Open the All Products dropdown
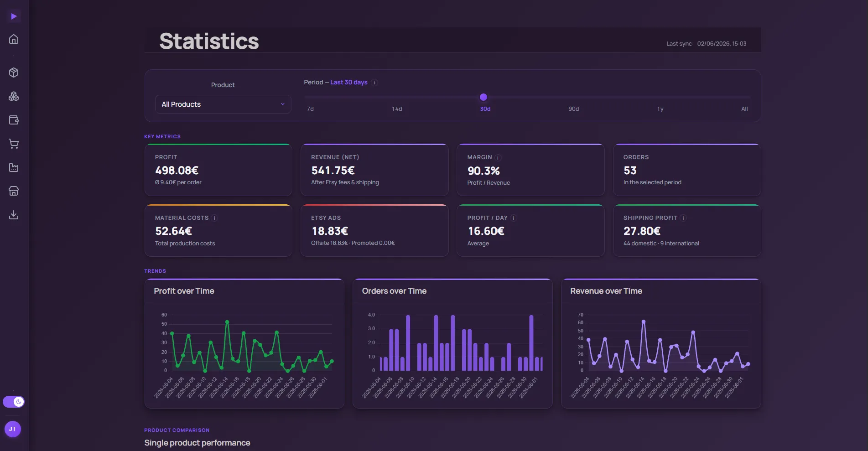 pos(223,104)
